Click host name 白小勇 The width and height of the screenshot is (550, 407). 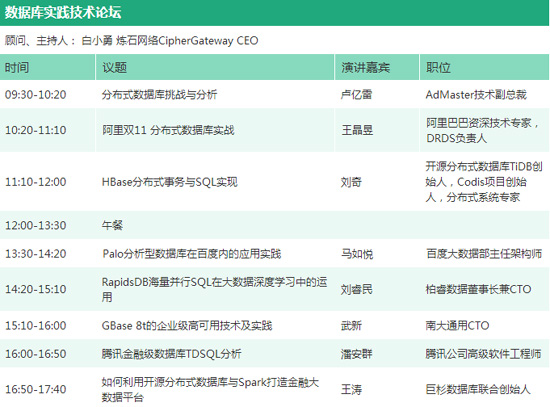[x=96, y=41]
